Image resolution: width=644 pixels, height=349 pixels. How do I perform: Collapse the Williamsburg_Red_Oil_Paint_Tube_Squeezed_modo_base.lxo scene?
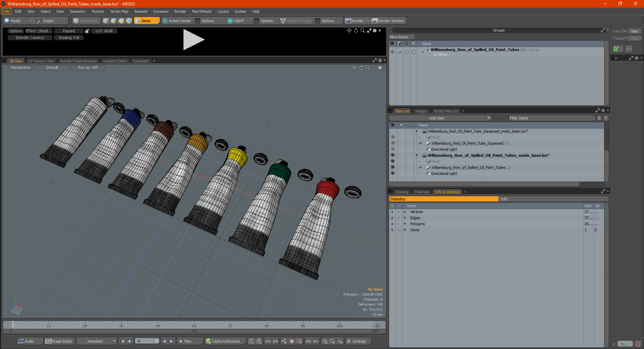click(x=417, y=131)
